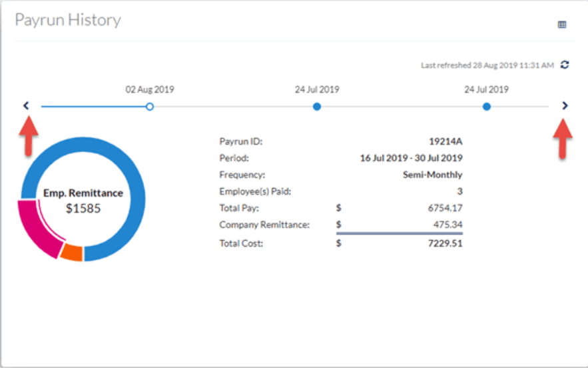Click the Payrun History title
Viewport: 588px width, 368px height.
coord(68,20)
